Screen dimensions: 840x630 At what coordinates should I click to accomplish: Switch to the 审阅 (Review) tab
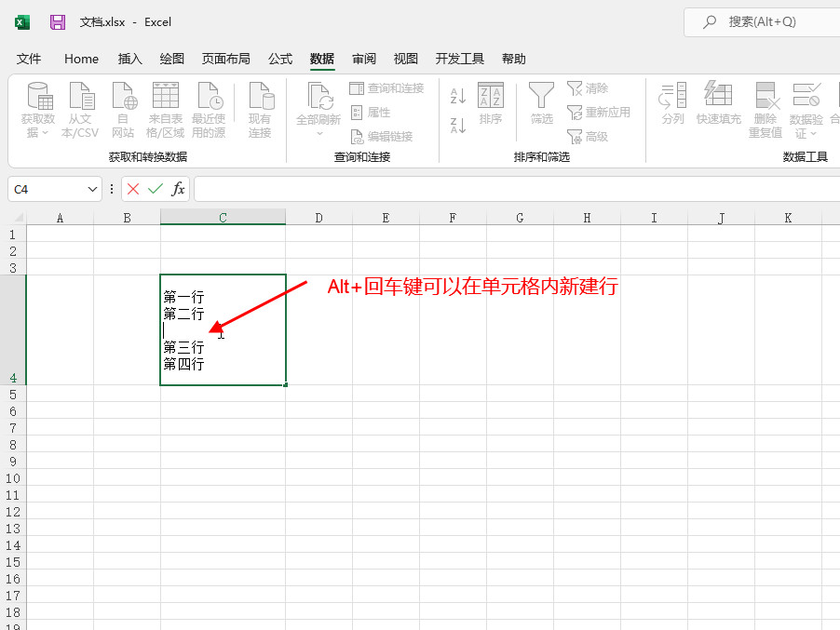coord(364,59)
